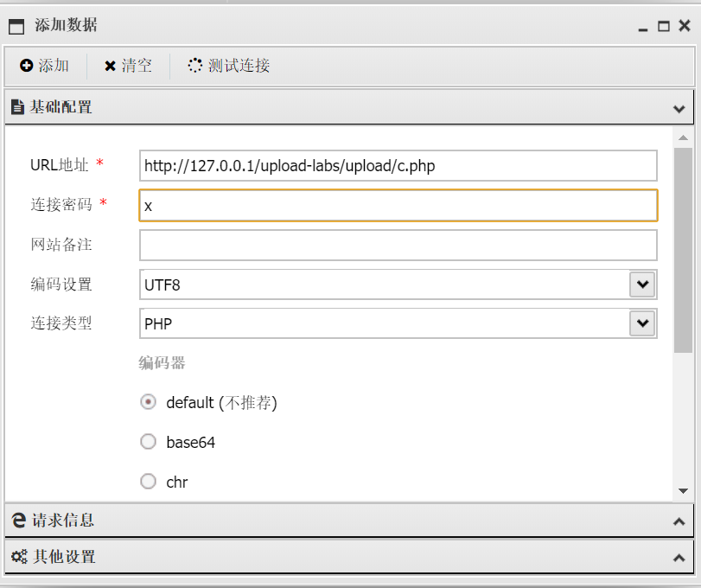This screenshot has width=701, height=588.
Task: Click the URL地址 label
Action: pos(60,165)
